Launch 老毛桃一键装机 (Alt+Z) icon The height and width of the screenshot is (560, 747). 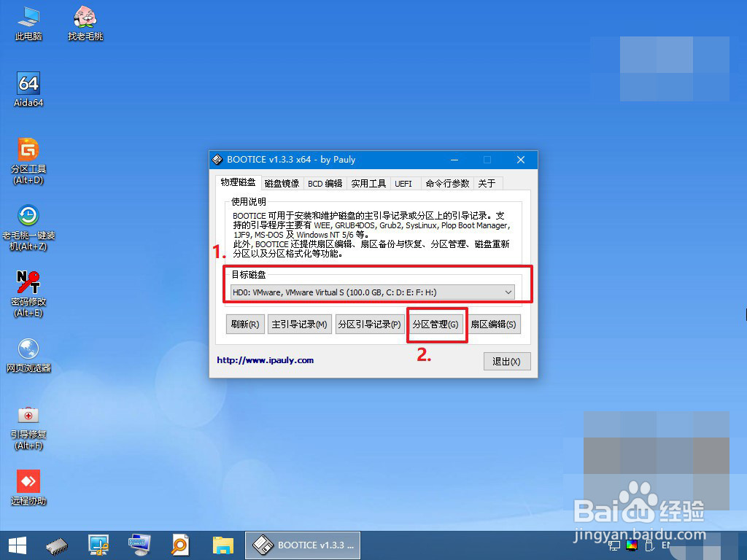[28, 227]
